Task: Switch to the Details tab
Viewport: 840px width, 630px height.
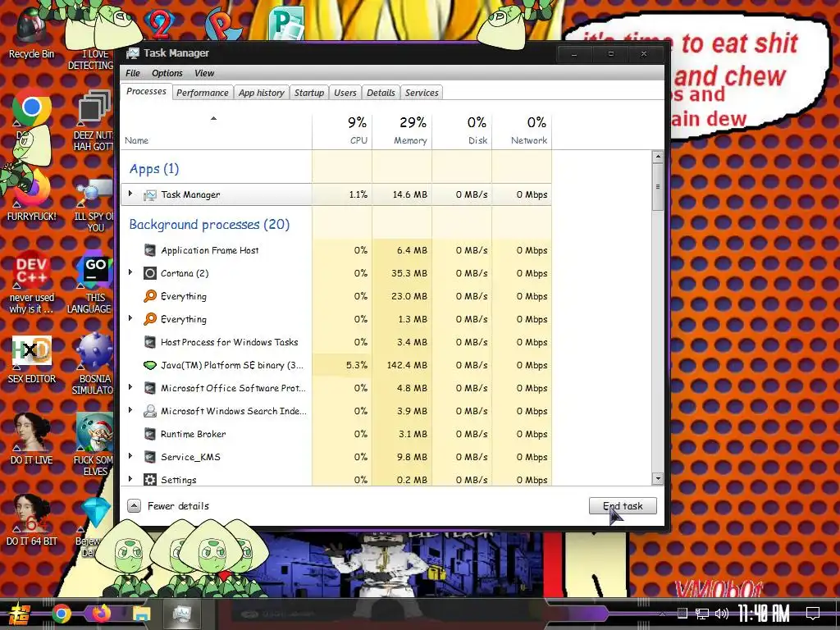Action: tap(381, 93)
